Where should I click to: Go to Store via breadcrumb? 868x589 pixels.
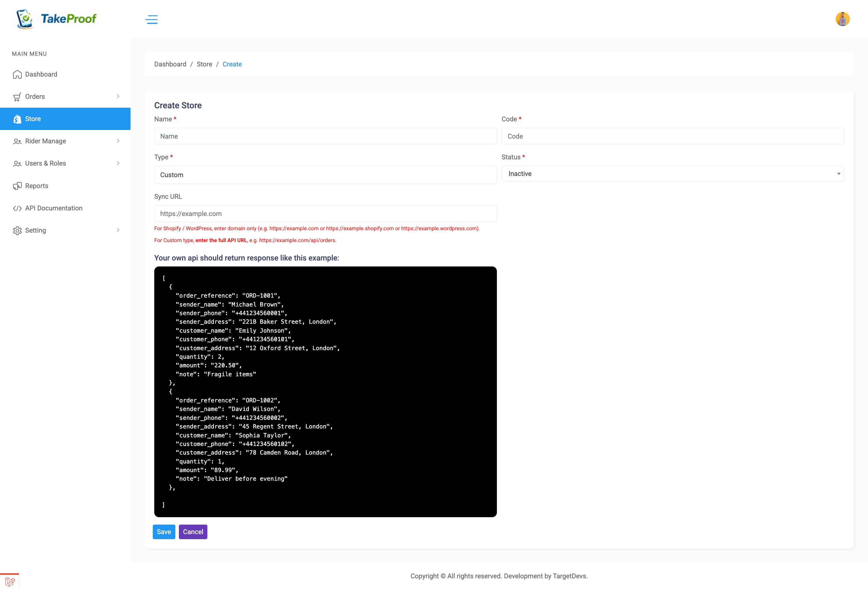204,64
